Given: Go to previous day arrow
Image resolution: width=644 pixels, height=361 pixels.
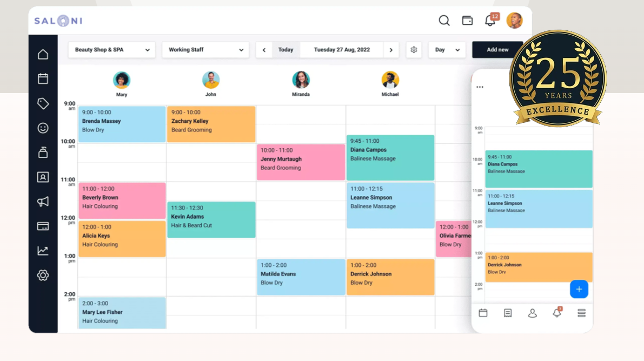Looking at the screenshot, I should point(264,50).
